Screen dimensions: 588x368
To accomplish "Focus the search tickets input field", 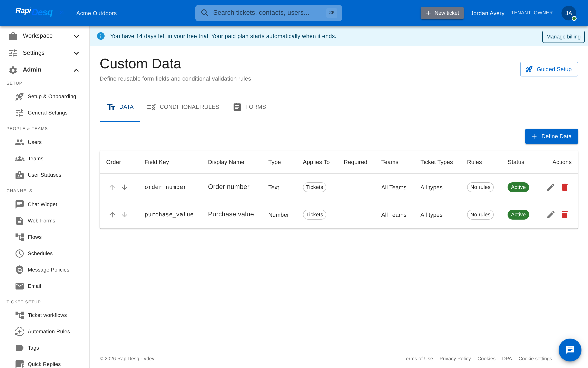I will 268,13.
